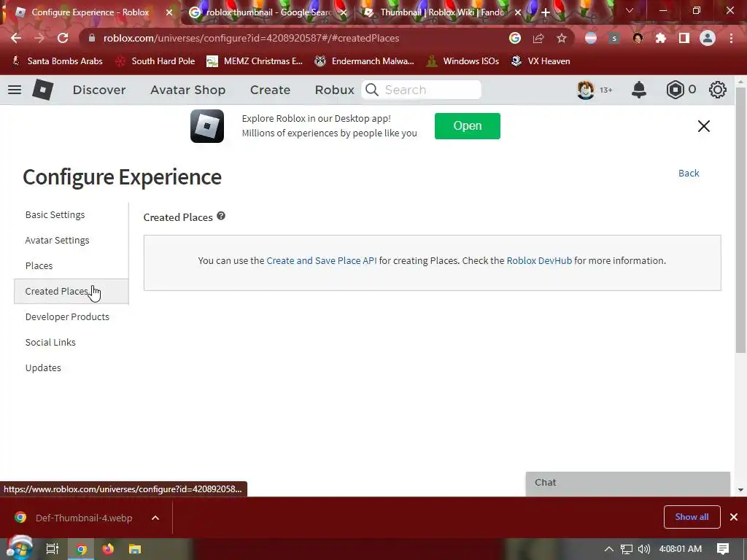Open the Windows Start button
Image resolution: width=747 pixels, height=560 pixels.
pos(20,548)
